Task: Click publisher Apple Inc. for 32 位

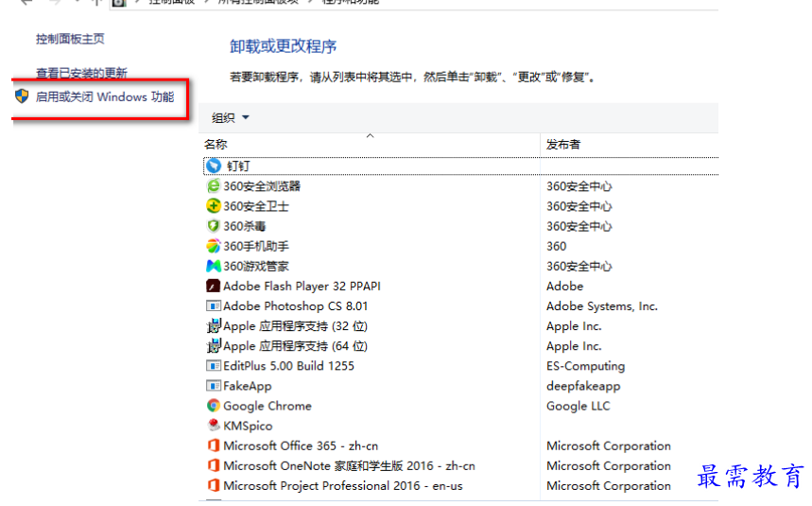Action: (x=574, y=325)
